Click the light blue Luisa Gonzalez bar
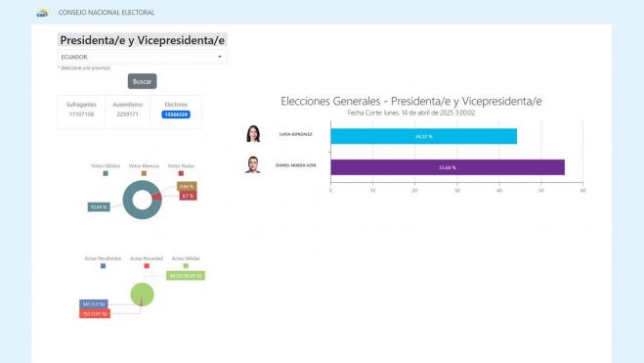This screenshot has width=644, height=363. (423, 136)
